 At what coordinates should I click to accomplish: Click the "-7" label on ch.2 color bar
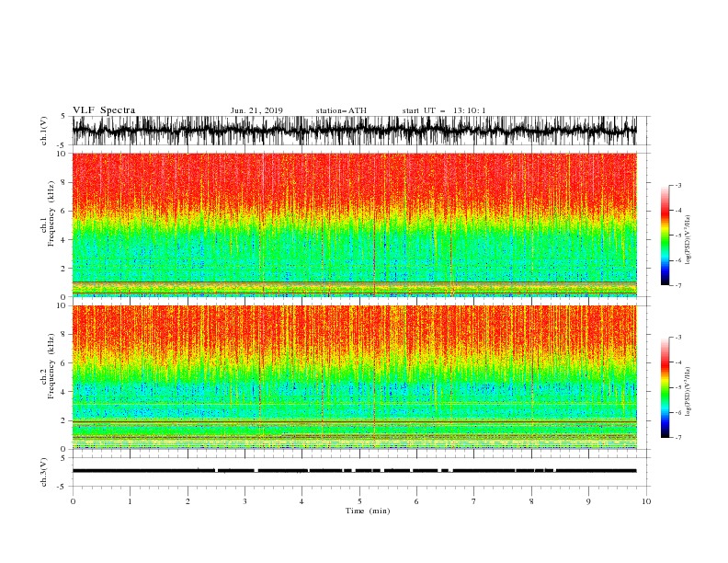pyautogui.click(x=677, y=437)
